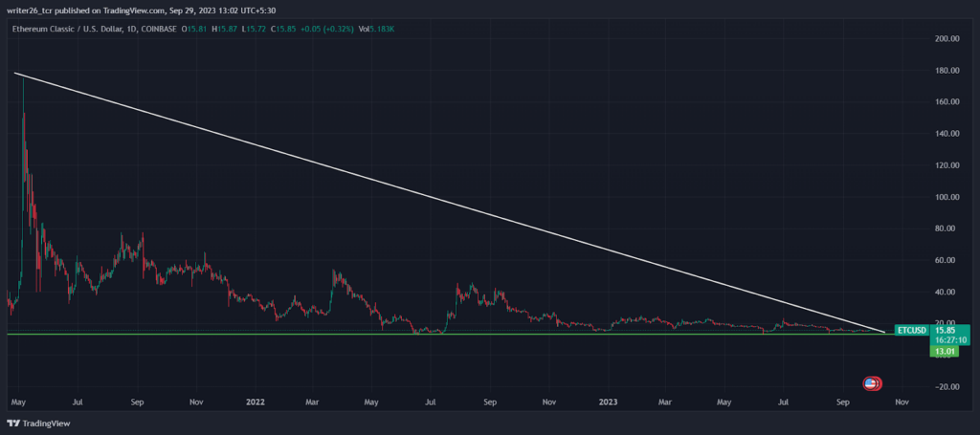Image resolution: width=980 pixels, height=435 pixels.
Task: Select the green horizontal support line
Action: coord(450,334)
